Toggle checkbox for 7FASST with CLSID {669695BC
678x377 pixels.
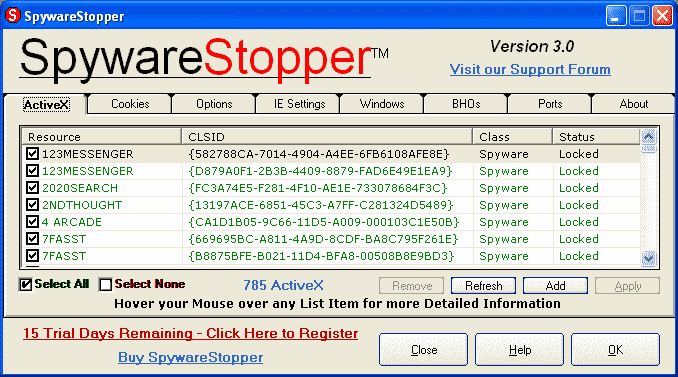pos(32,239)
